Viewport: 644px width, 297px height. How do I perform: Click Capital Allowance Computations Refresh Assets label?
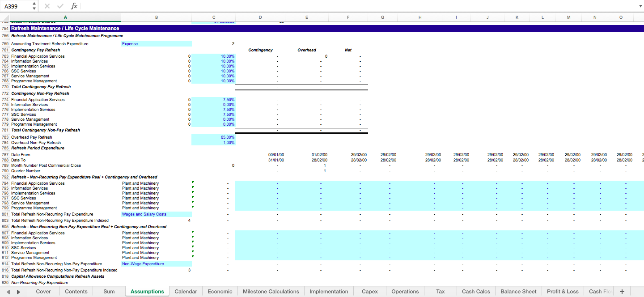click(x=58, y=276)
